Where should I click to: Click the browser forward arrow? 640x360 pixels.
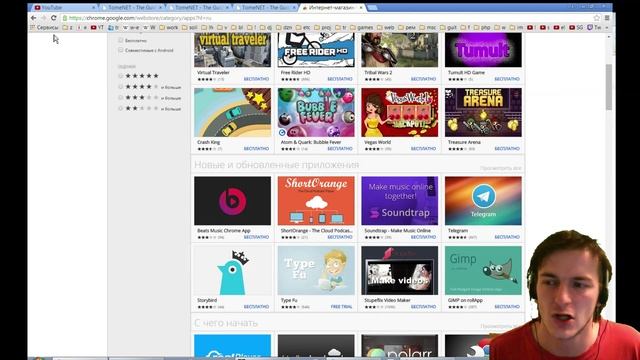(43, 18)
